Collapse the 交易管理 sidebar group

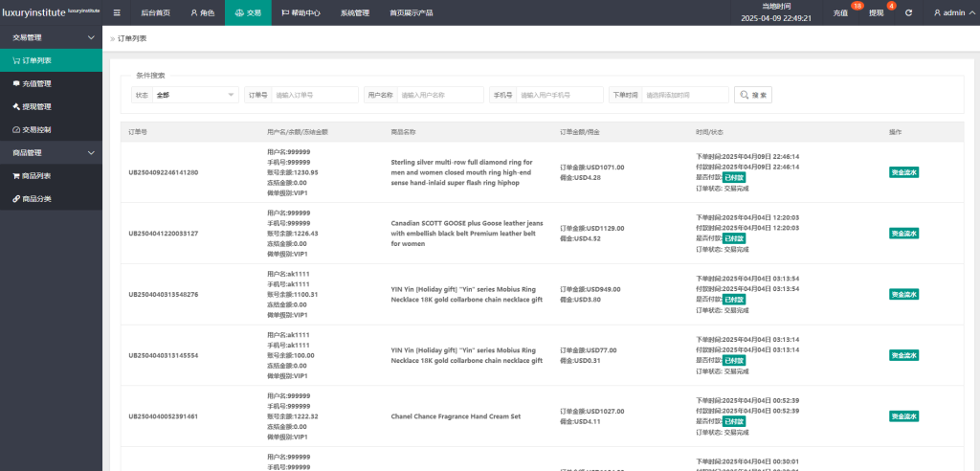(52, 37)
